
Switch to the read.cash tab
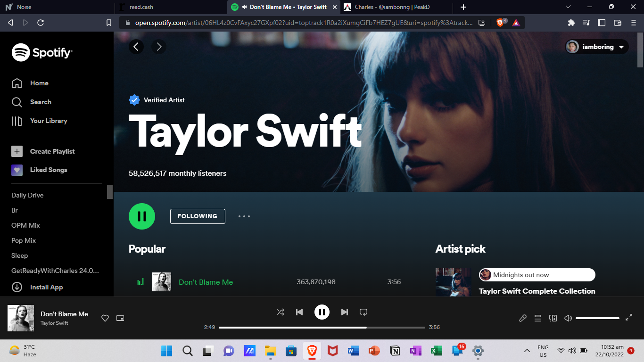(171, 7)
